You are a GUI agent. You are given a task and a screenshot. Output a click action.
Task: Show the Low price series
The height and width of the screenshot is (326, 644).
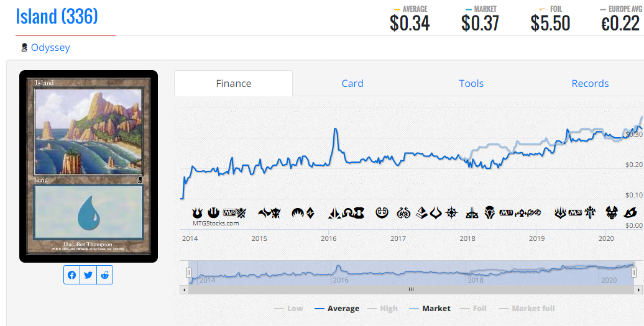point(288,309)
